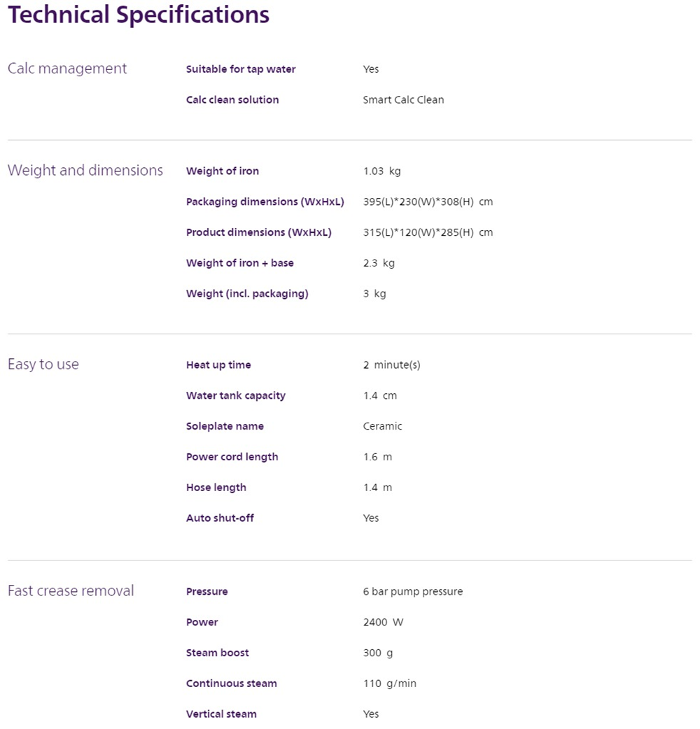Click the Technical Specifications heading
The width and height of the screenshot is (700, 729).
(x=138, y=15)
